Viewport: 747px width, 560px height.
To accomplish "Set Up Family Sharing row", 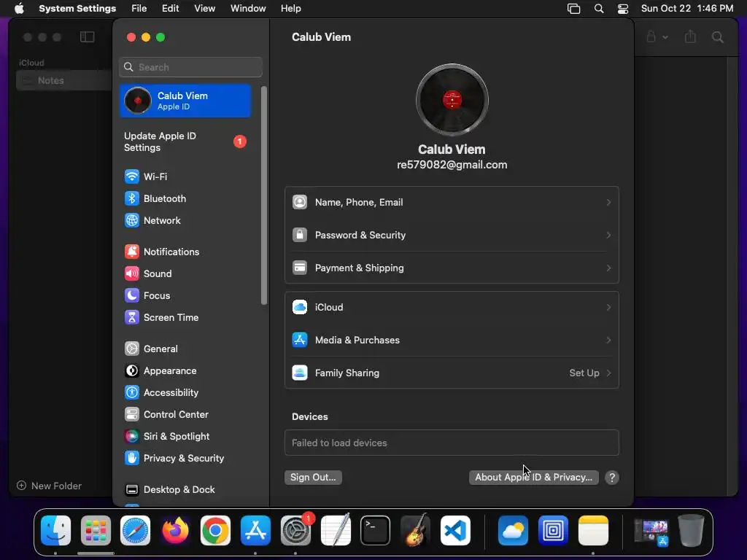I will coord(452,373).
